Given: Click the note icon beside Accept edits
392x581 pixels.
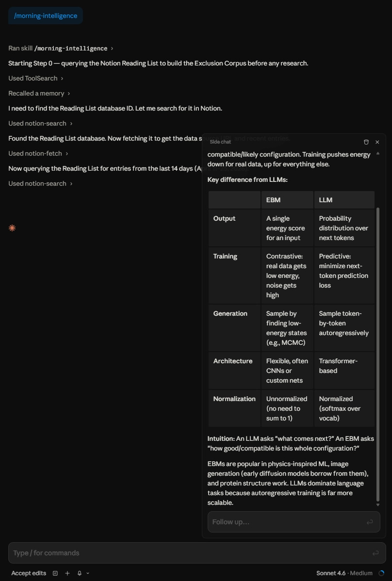Looking at the screenshot, I should pos(55,573).
